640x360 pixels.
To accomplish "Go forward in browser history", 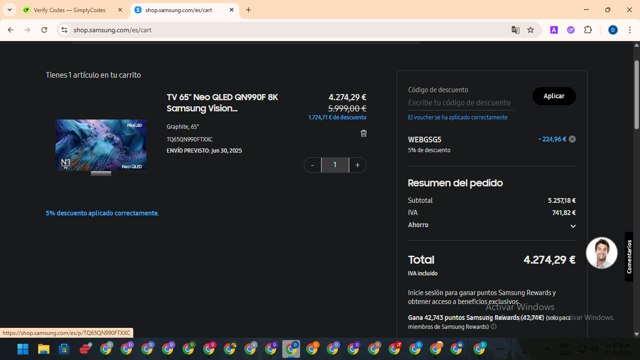I will click(27, 30).
